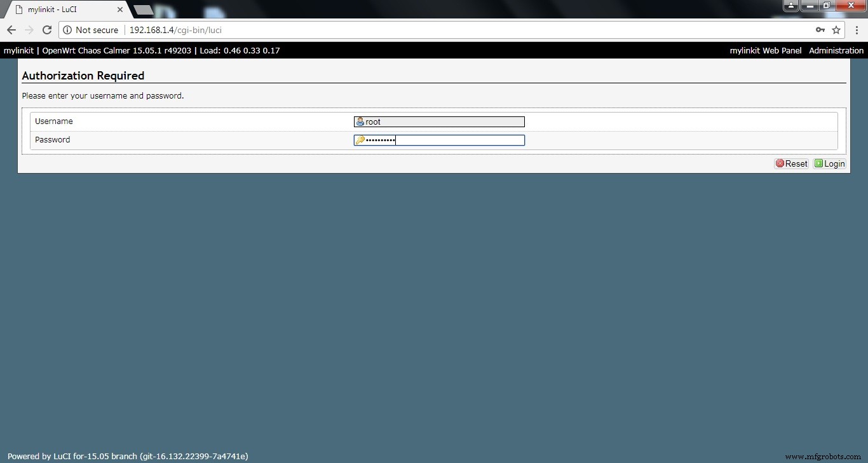Click the Chrome user profile button

(x=790, y=6)
